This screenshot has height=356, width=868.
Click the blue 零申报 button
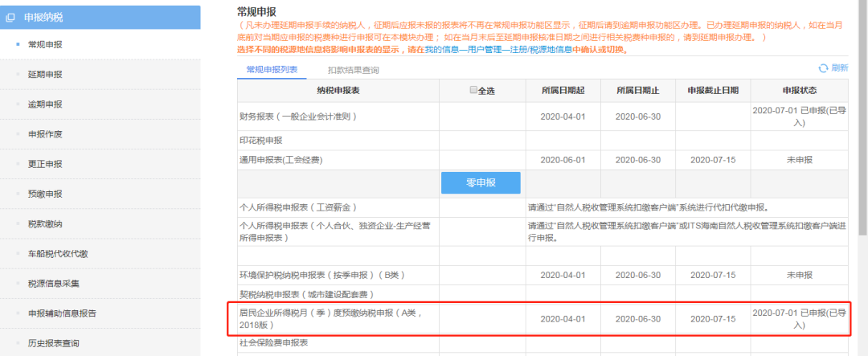[x=481, y=182]
